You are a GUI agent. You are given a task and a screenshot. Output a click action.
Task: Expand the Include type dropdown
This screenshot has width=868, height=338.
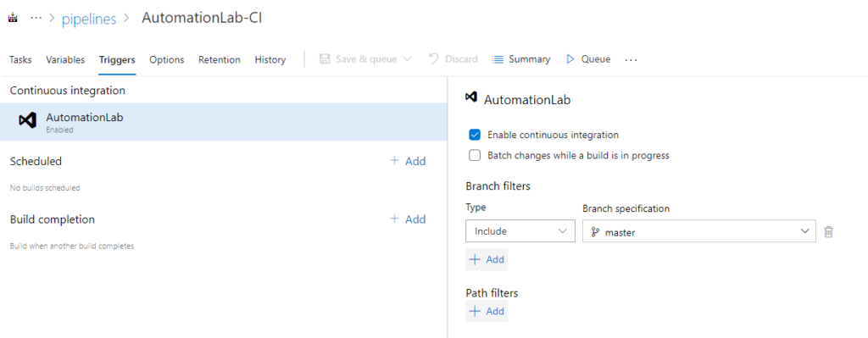point(520,231)
